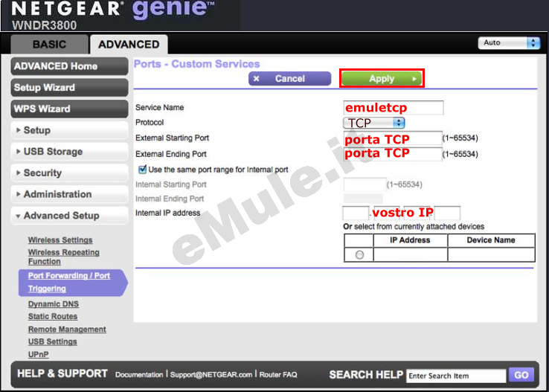Toggle same port range for Internal port
This screenshot has width=549, height=392.
(x=143, y=170)
